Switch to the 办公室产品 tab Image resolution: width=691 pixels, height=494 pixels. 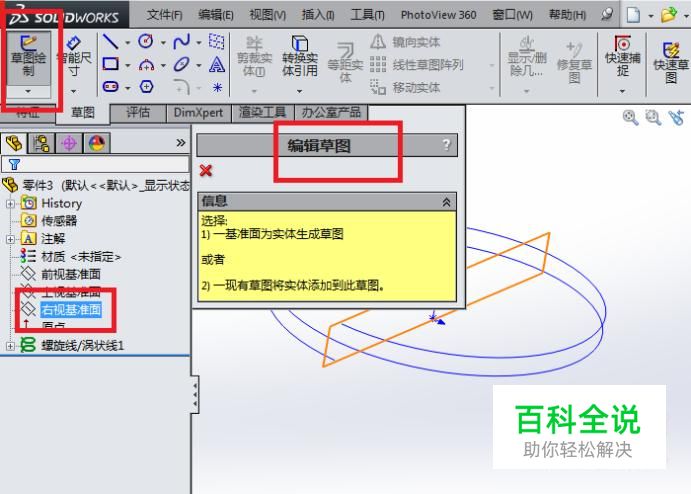click(x=331, y=113)
